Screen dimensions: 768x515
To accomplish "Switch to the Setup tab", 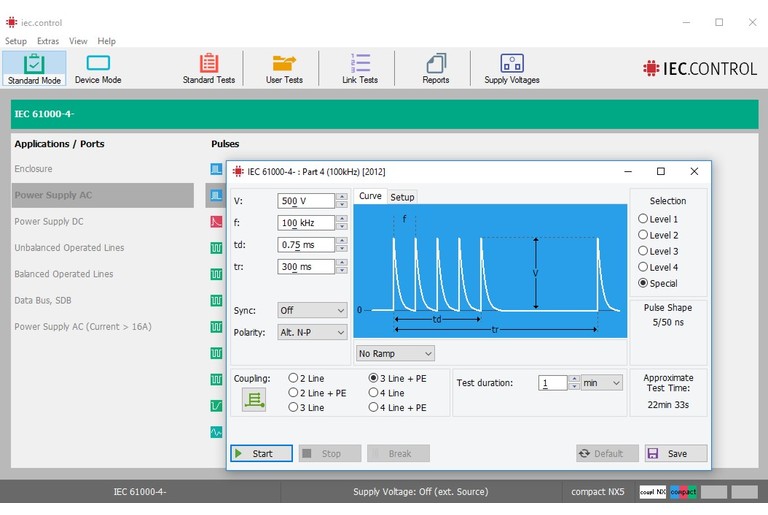I will pyautogui.click(x=402, y=197).
